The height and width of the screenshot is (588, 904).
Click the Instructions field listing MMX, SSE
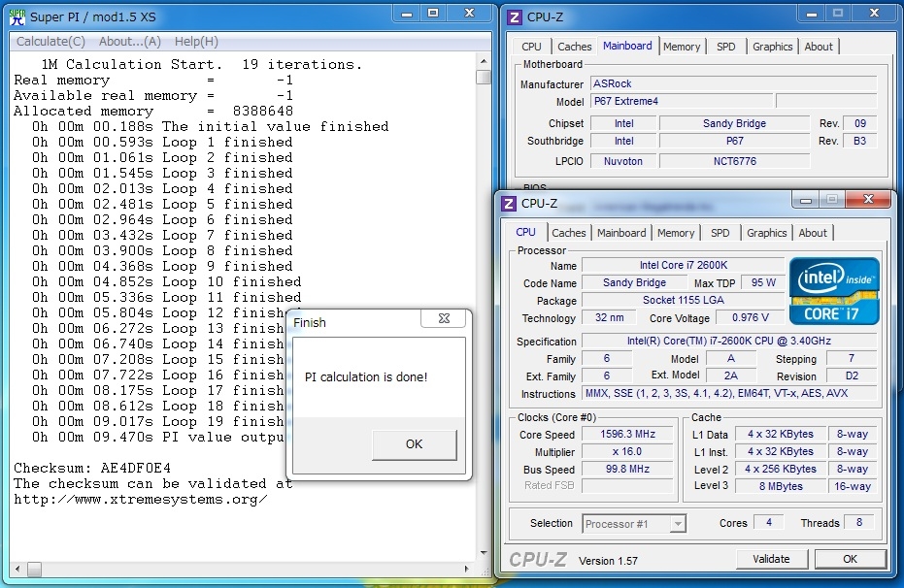pyautogui.click(x=729, y=393)
